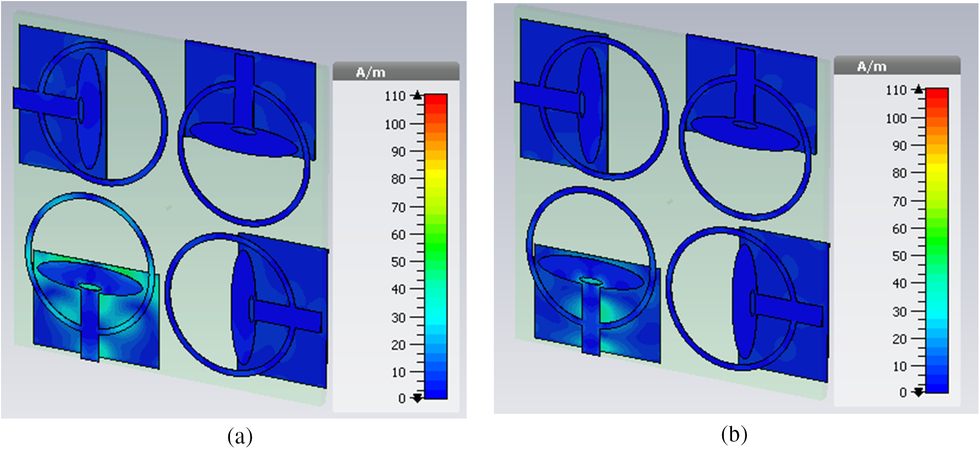
Task: Click the red top of panel (a) color bar
Action: point(436,100)
